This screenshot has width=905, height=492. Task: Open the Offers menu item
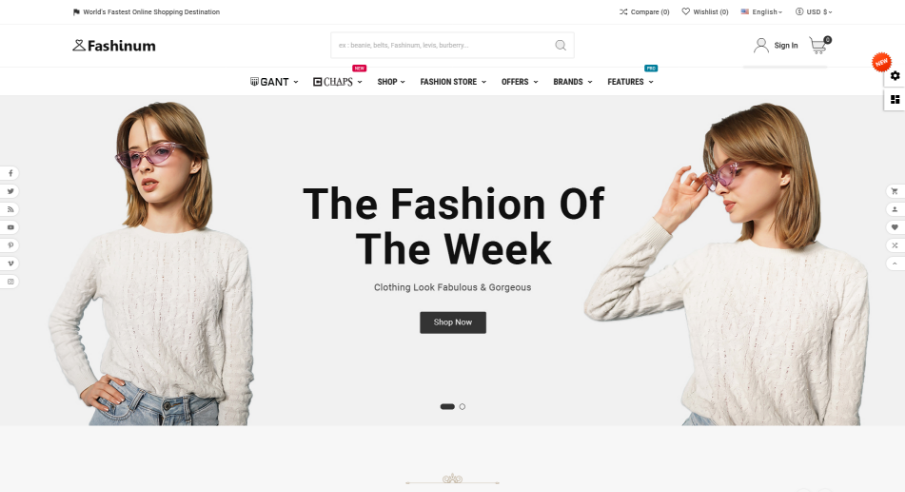coord(519,82)
